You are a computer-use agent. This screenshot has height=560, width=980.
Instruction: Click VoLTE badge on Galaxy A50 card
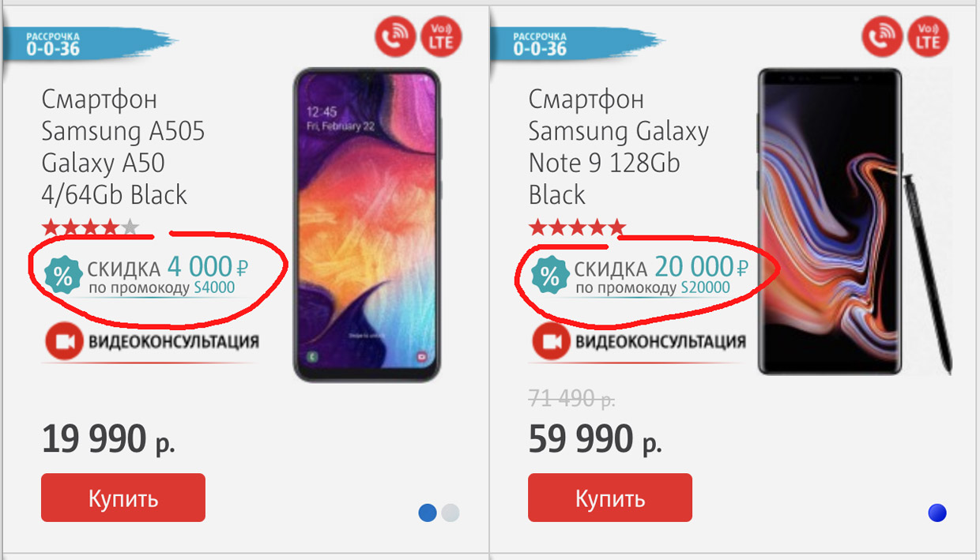tap(441, 38)
